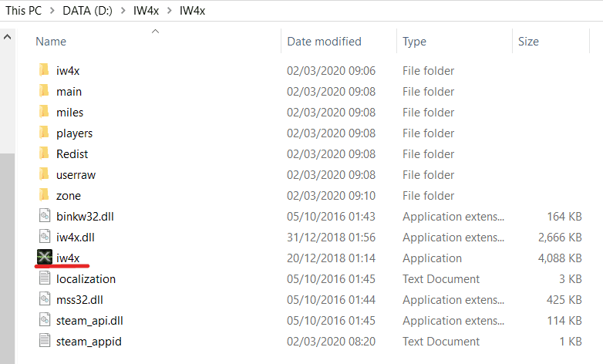Sort by Date modified column header

tap(324, 42)
